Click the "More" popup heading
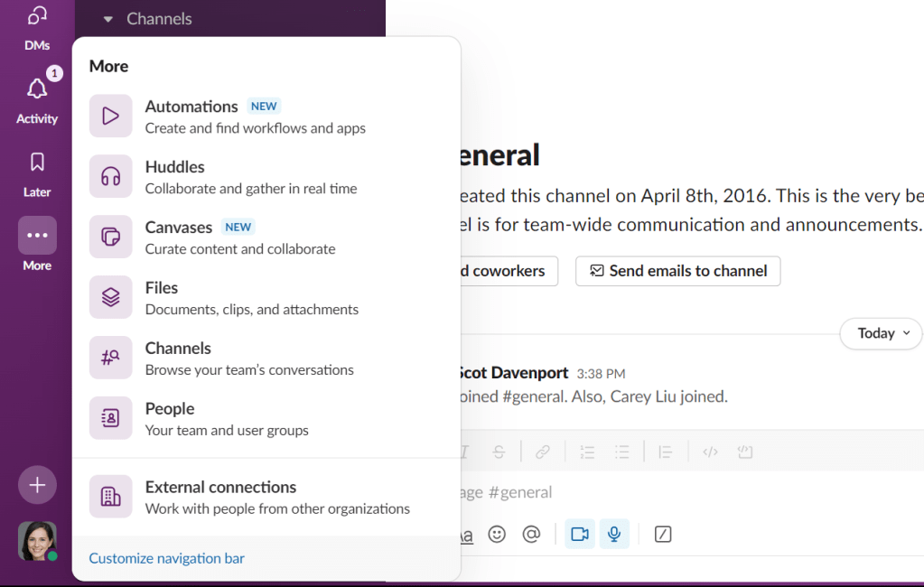The height and width of the screenshot is (587, 924). [x=108, y=67]
